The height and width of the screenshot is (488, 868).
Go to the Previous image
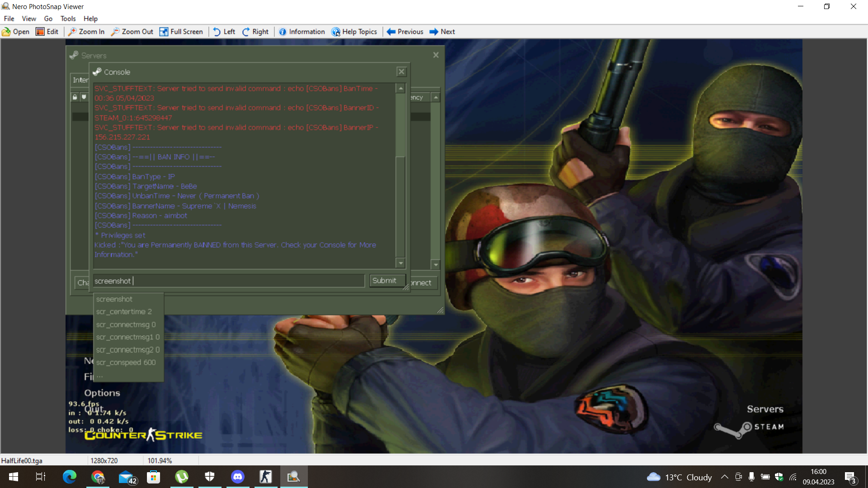click(x=405, y=32)
